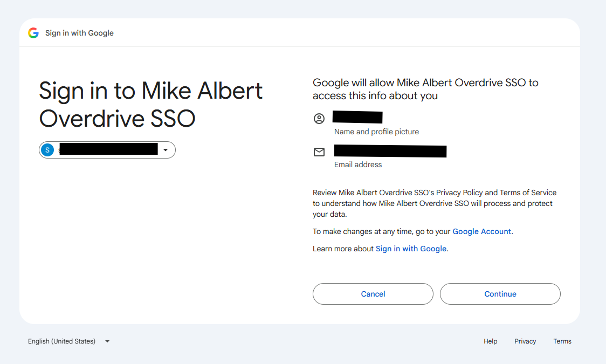Open the English (United States) language dropdown
This screenshot has height=364, width=606.
[x=69, y=341]
